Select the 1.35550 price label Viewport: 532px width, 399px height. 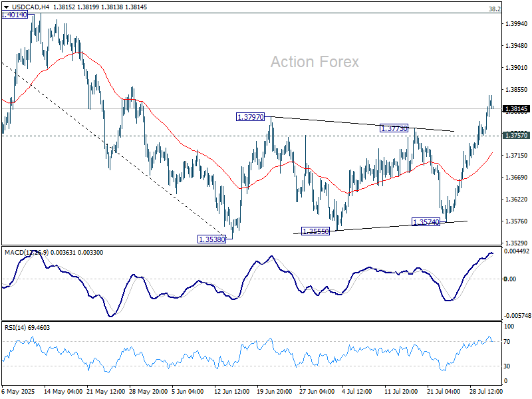click(315, 231)
